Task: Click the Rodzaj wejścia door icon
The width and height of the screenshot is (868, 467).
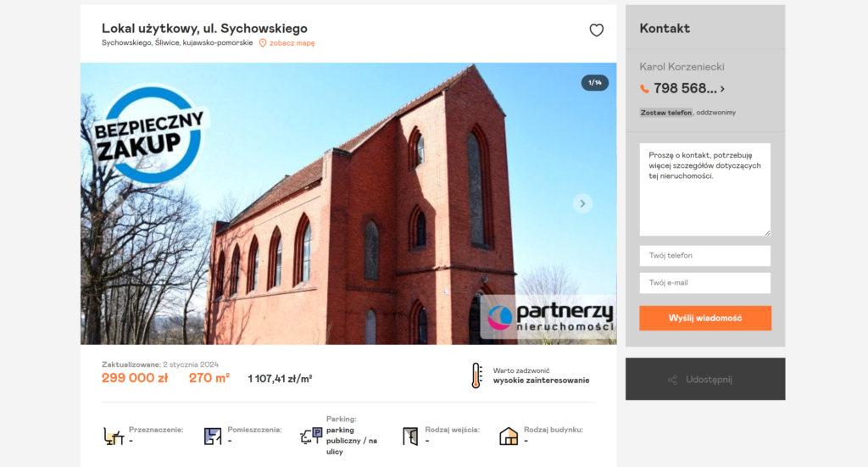Action: [x=410, y=436]
